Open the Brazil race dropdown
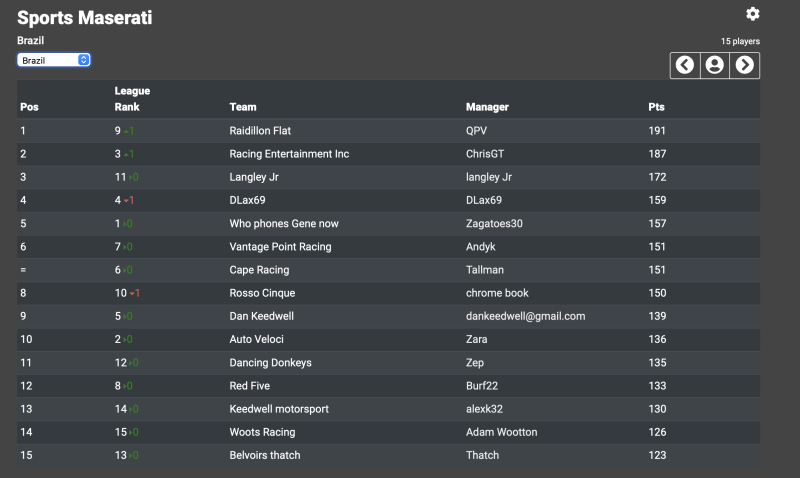This screenshot has width=800, height=478. (x=54, y=60)
